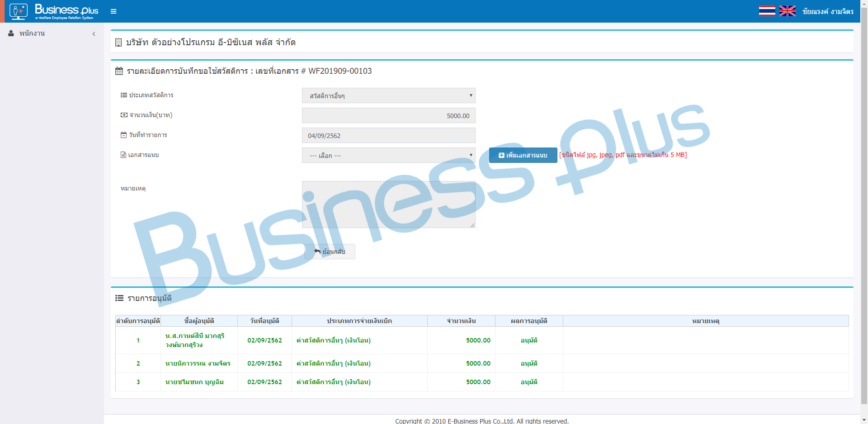Click the calendar icon beside document details heading

(x=119, y=71)
